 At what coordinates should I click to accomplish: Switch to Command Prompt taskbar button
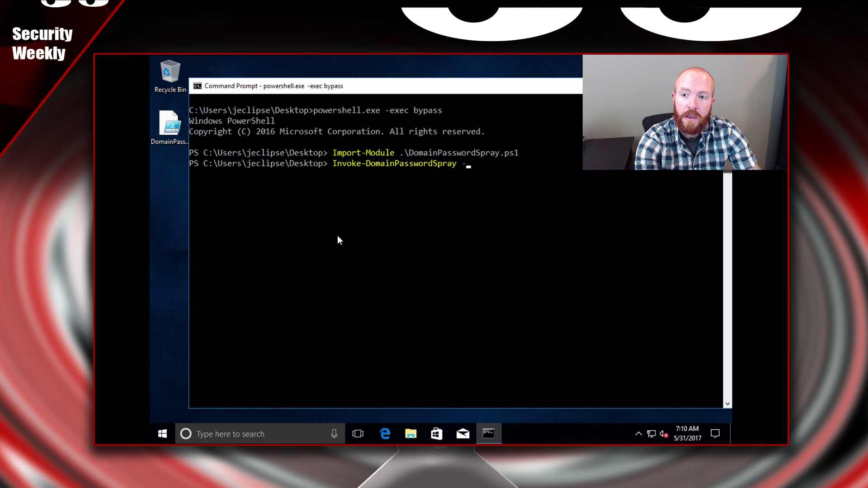[489, 434]
